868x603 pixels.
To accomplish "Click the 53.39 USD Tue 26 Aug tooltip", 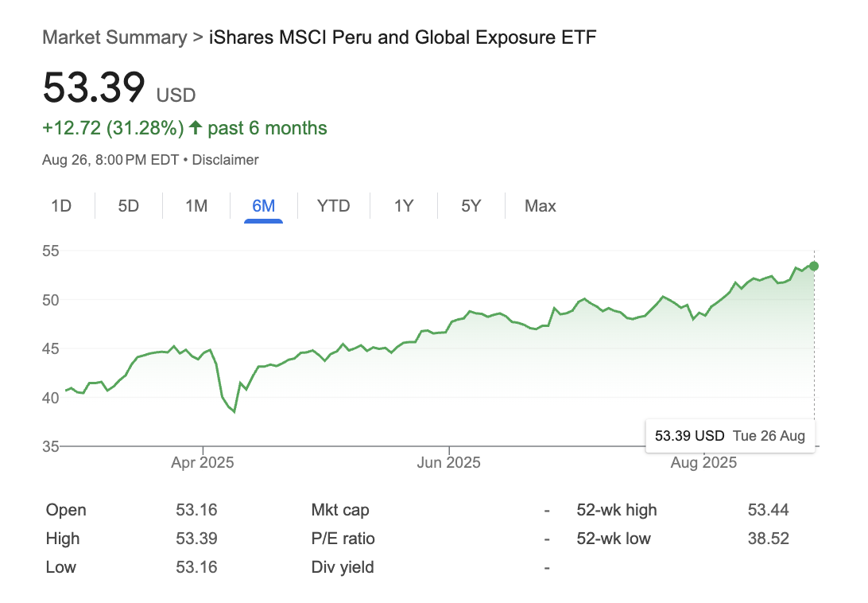I will click(730, 436).
